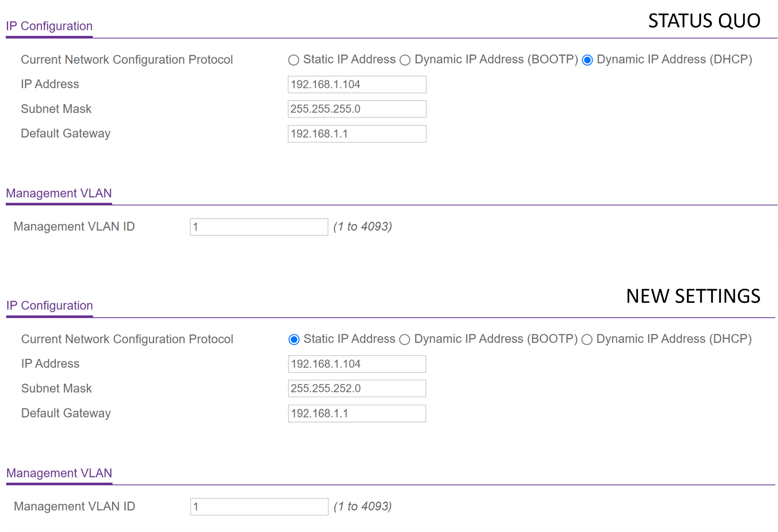Select Dynamic IP Address (DHCP) in new settings
Screen dimensions: 778x532
click(x=587, y=339)
